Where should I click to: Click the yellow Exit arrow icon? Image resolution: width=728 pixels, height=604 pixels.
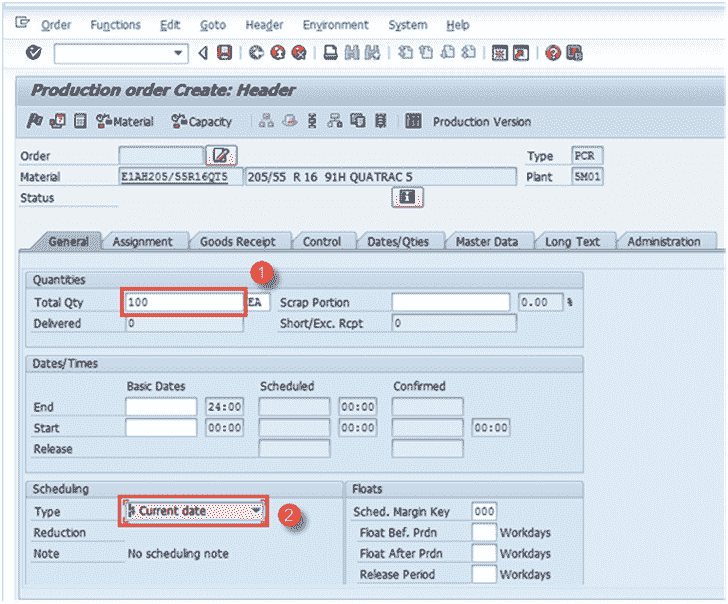[x=278, y=53]
